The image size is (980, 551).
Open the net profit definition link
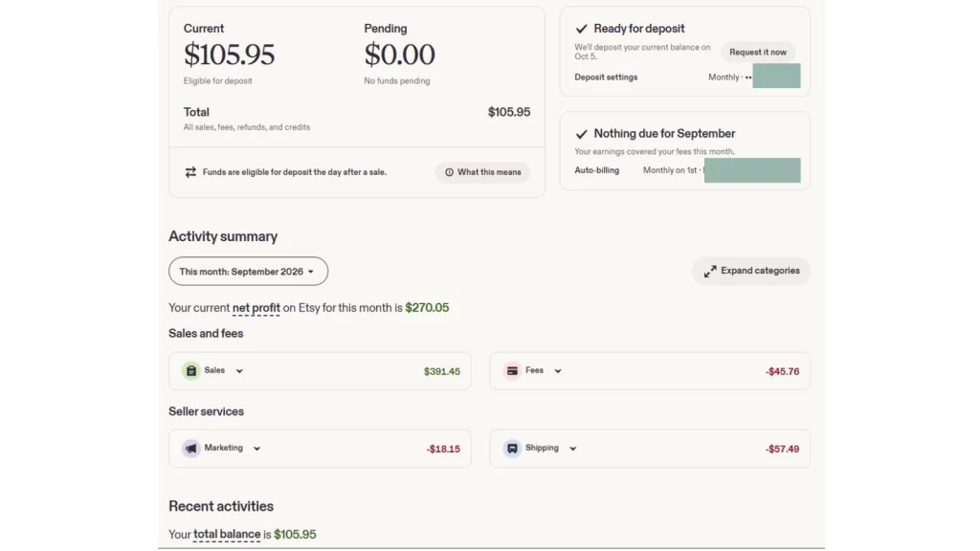[256, 308]
